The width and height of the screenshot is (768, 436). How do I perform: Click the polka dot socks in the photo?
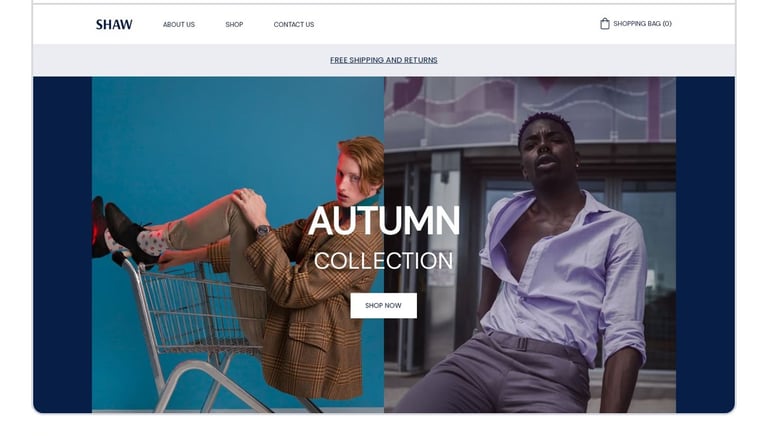(x=152, y=242)
